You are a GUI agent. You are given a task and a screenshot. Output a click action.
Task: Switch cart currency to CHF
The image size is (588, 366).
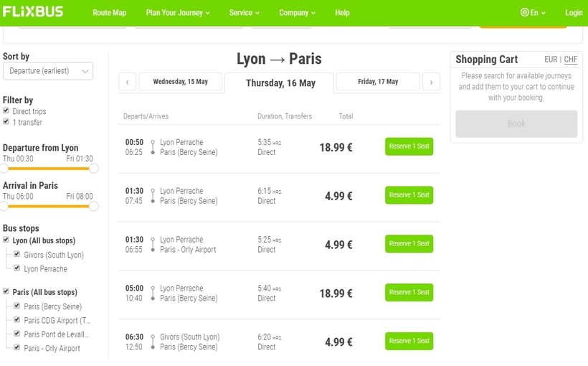pos(570,60)
